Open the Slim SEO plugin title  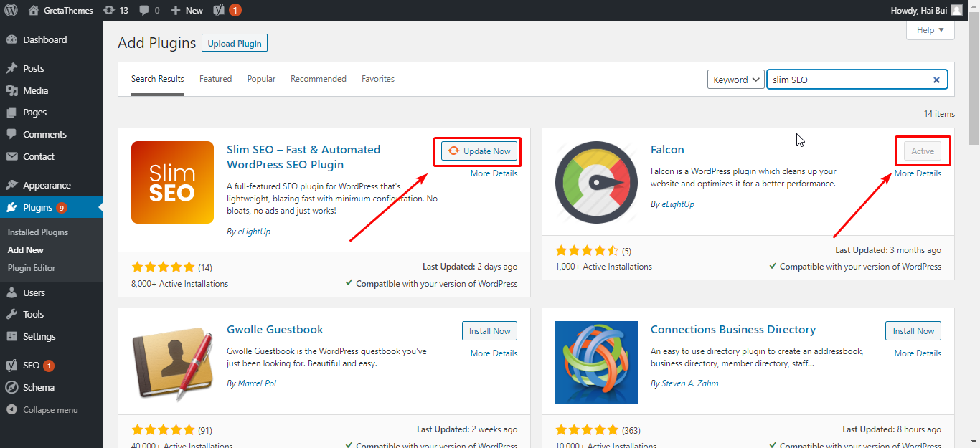click(x=303, y=157)
